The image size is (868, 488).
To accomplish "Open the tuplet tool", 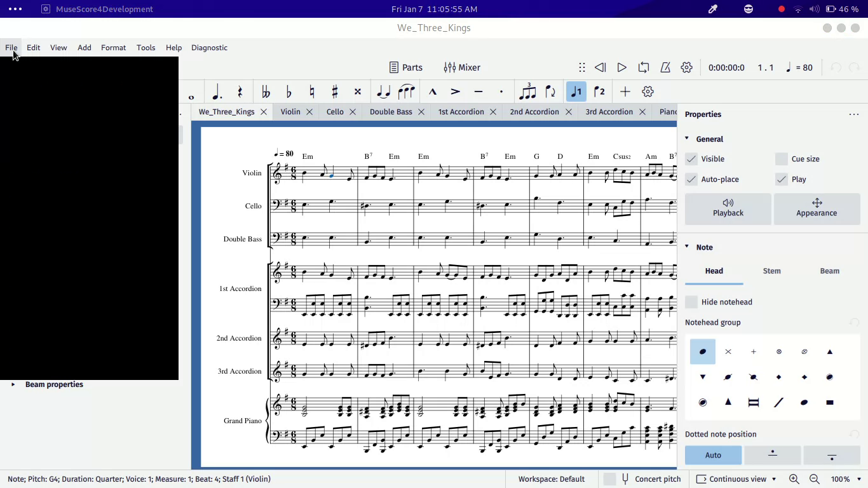I will tap(527, 92).
